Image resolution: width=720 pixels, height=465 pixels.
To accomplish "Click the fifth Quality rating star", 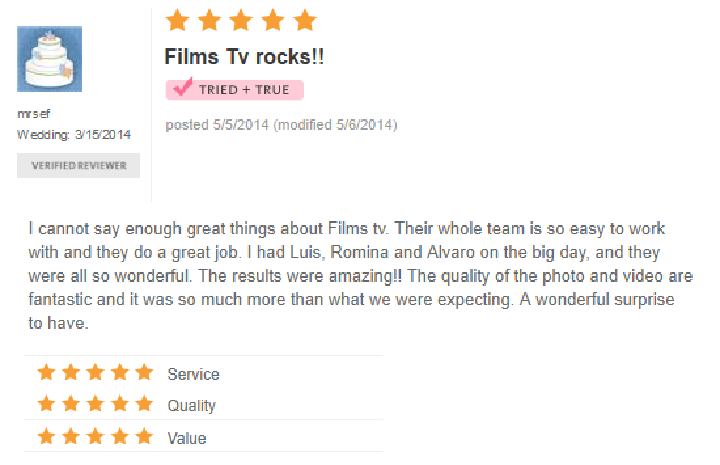I will (x=145, y=404).
